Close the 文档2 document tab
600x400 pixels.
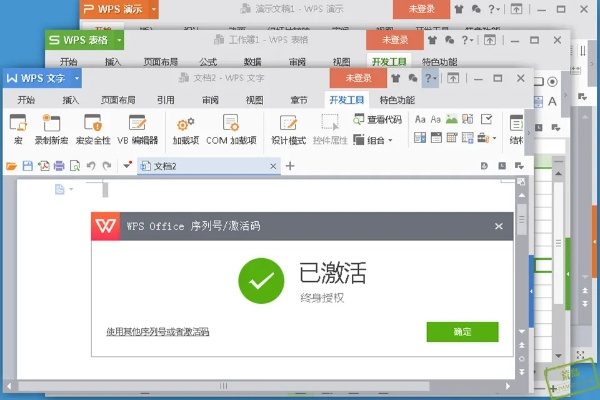(x=273, y=166)
